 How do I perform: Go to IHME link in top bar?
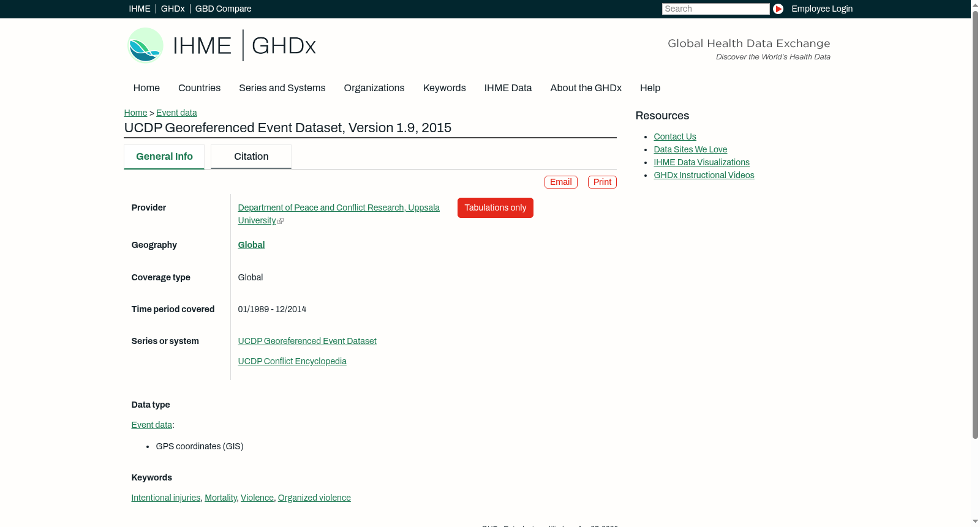click(140, 9)
